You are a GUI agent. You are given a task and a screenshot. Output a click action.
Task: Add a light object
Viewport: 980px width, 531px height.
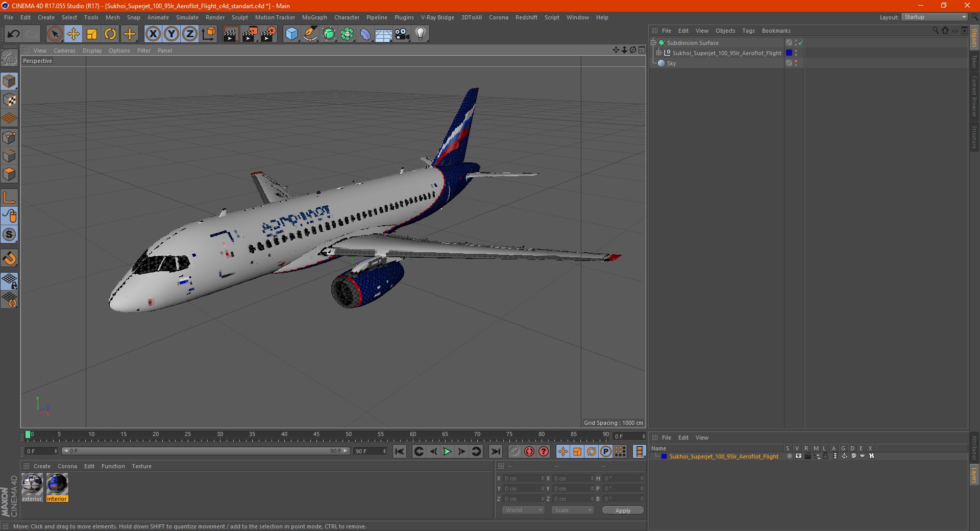click(421, 34)
